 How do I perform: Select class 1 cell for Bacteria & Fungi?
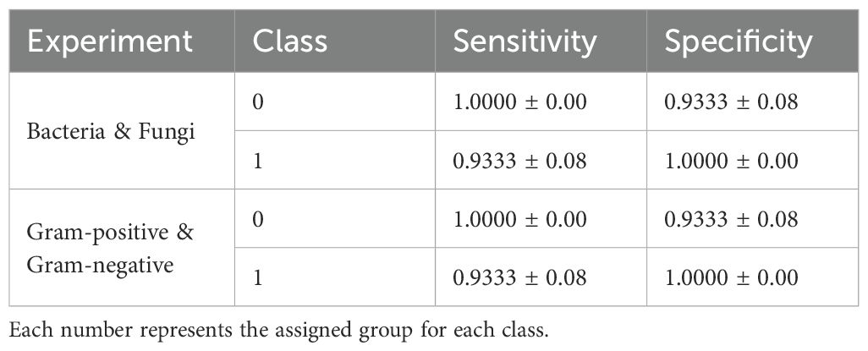pos(335,160)
